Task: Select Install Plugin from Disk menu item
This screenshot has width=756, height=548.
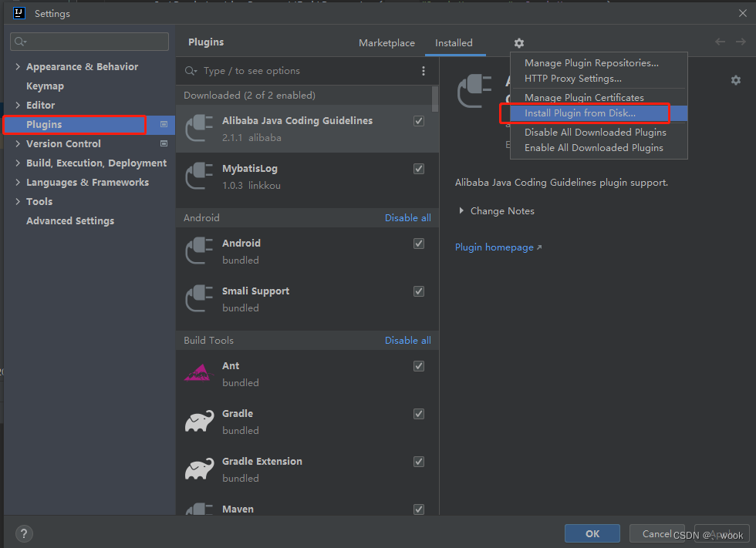Action: [580, 113]
